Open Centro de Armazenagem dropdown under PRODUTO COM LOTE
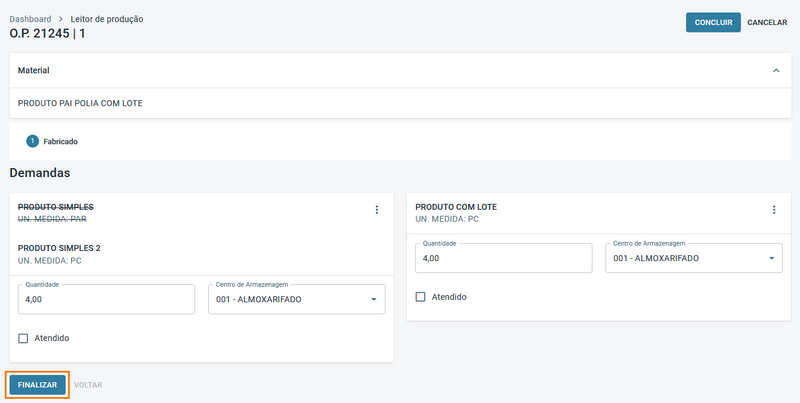This screenshot has width=800, height=403. pos(693,258)
